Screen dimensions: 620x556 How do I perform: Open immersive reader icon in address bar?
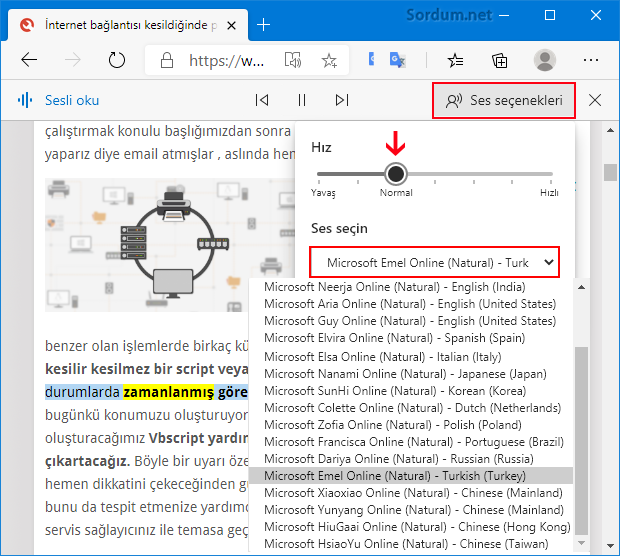pos(293,61)
